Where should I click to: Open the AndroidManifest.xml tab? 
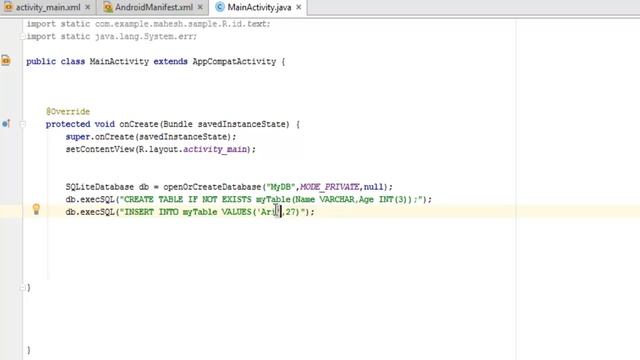coord(154,7)
